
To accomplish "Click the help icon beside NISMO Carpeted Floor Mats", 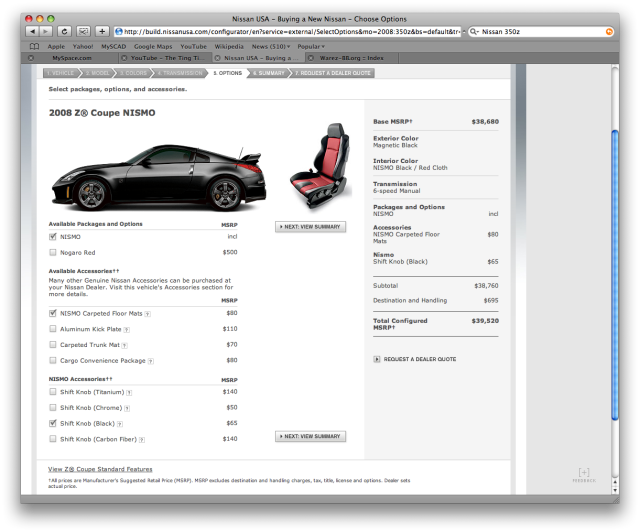I will point(148,314).
